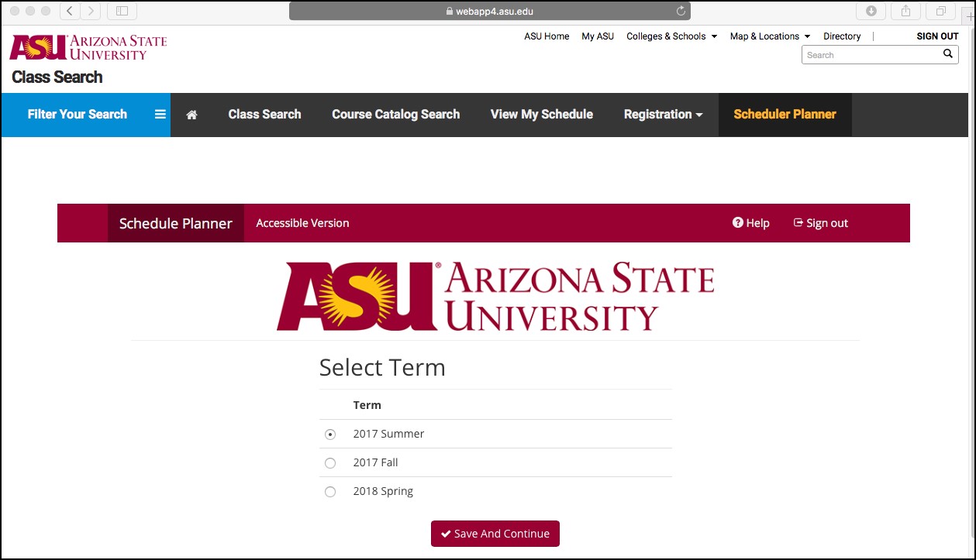
Task: Click the home icon in navigation bar
Action: (x=191, y=115)
